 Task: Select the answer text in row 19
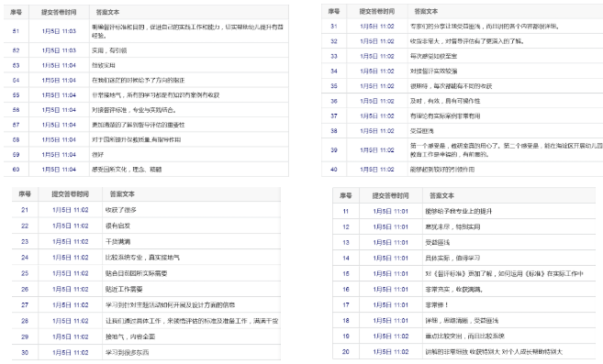tap(464, 336)
